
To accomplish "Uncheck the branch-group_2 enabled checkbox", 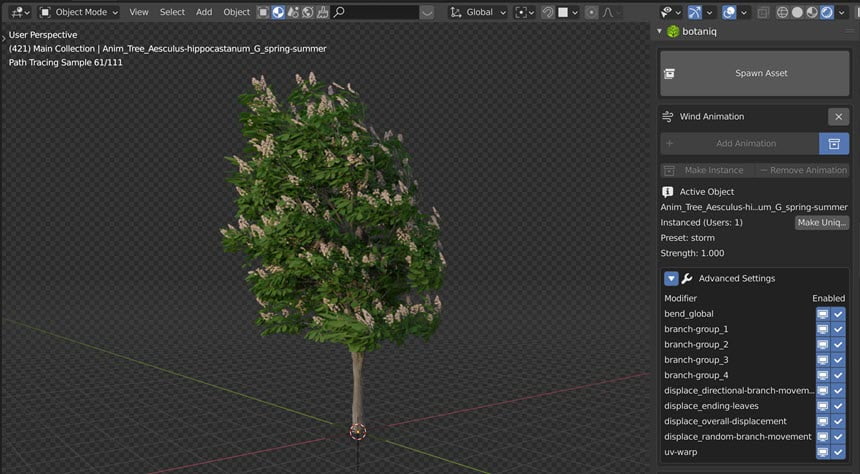I will click(838, 345).
